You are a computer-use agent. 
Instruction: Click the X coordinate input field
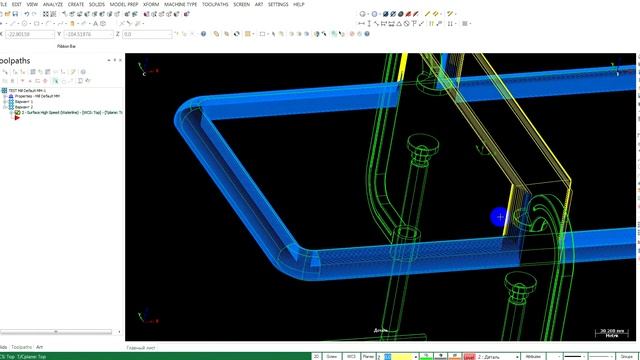click(x=30, y=34)
